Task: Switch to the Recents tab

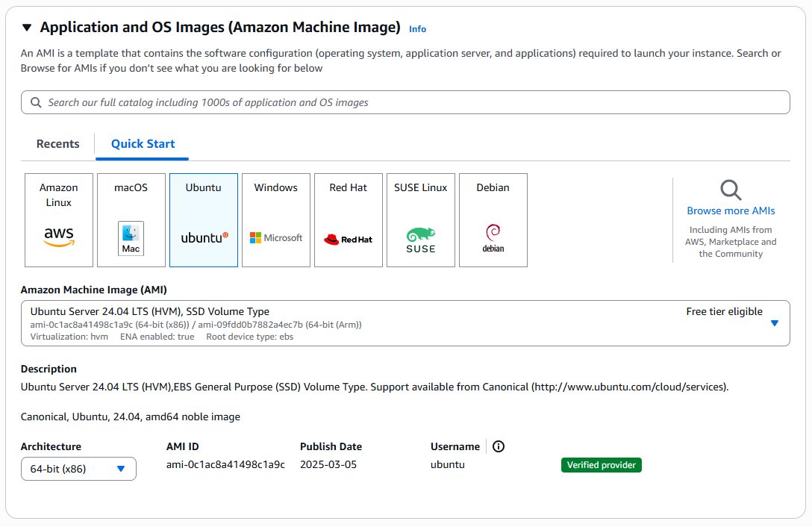Action: [x=57, y=144]
